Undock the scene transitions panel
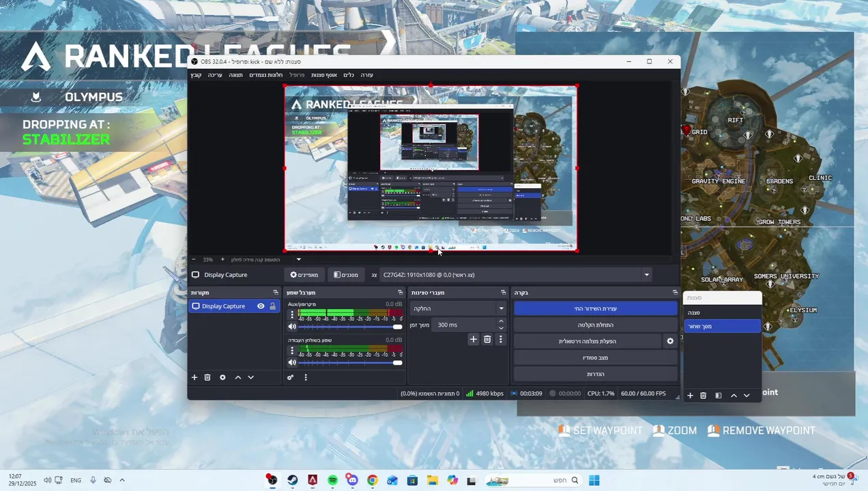The image size is (868, 491). pyautogui.click(x=504, y=293)
